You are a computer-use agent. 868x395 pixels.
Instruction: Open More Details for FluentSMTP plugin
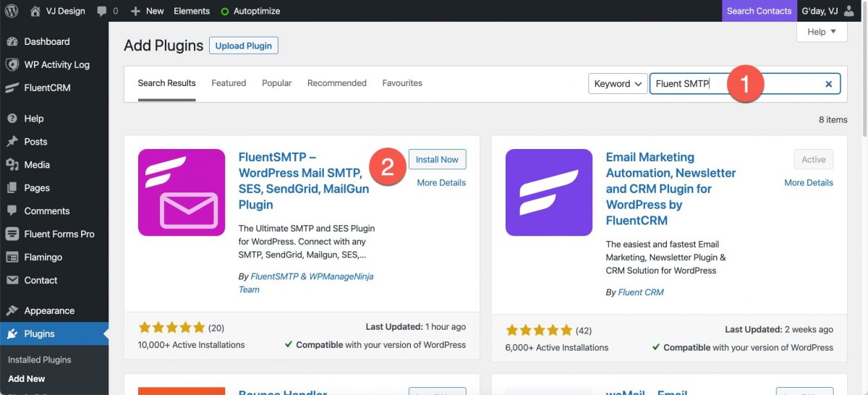coord(441,182)
